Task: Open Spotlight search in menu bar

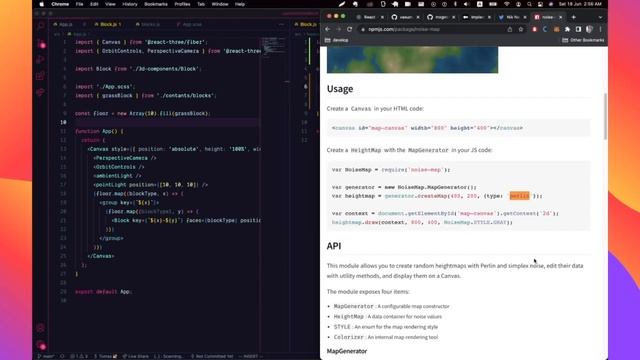Action: click(x=529, y=4)
